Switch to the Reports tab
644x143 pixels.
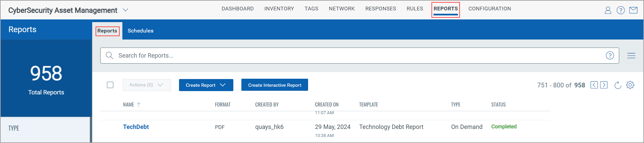(x=107, y=31)
